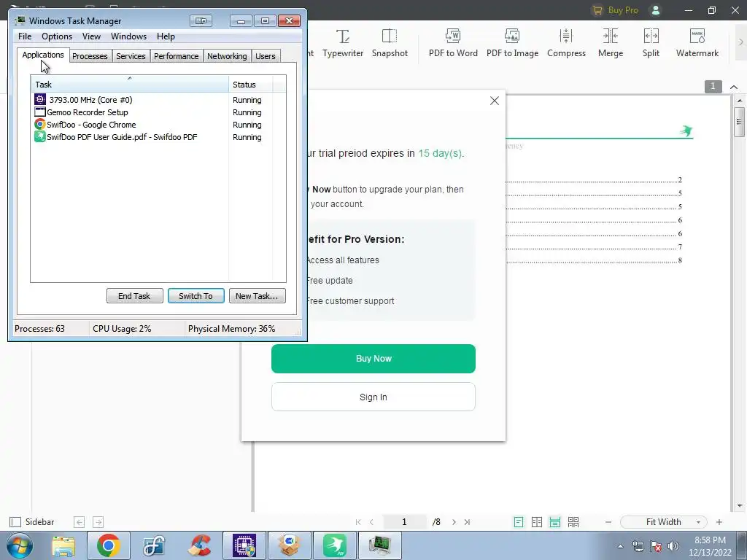This screenshot has width=747, height=560.
Task: Click the Compress PDF tool
Action: click(x=566, y=43)
